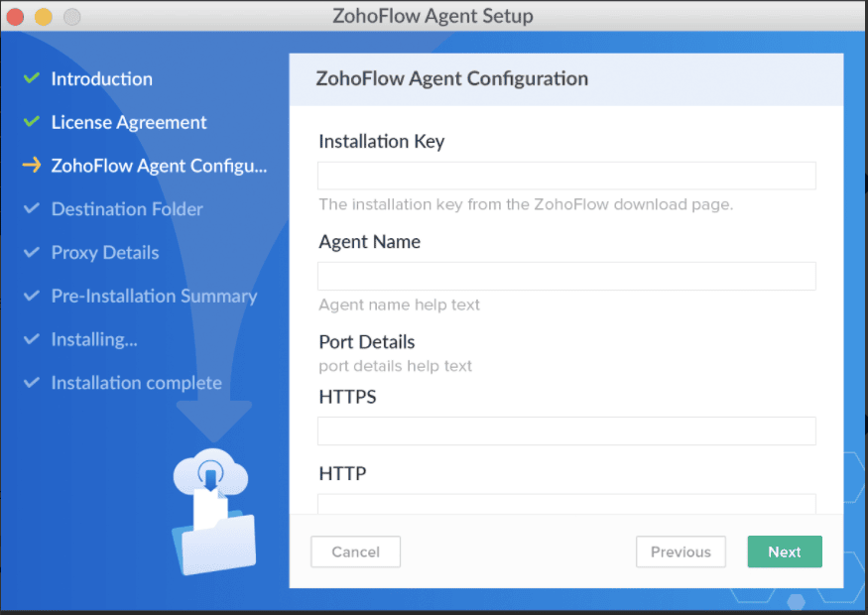Viewport: 868px width, 615px height.
Task: Click the checkmark beside Proxy Details
Action: [32, 253]
